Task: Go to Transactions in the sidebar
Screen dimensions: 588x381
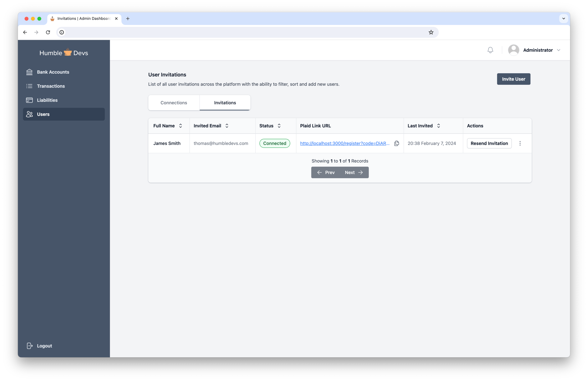Action: (64, 86)
